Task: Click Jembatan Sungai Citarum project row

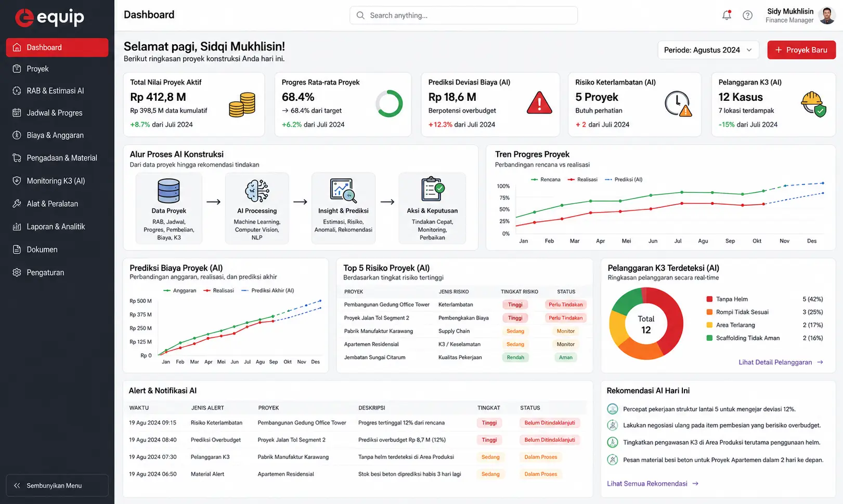Action: 464,357
